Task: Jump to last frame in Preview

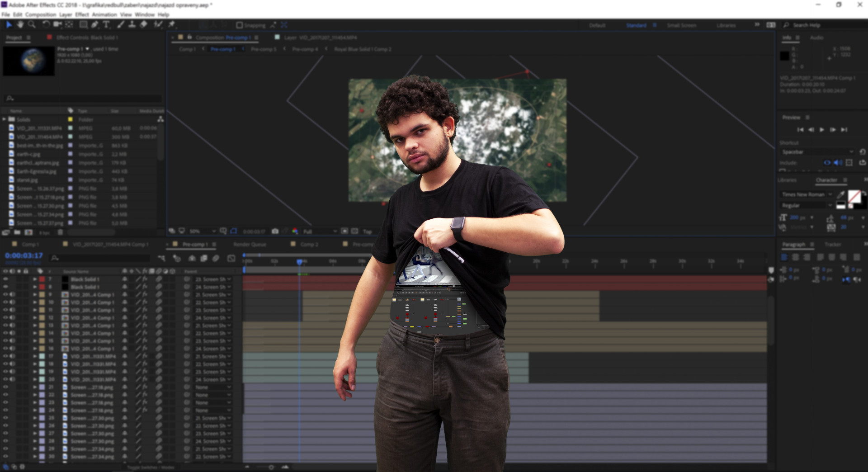Action: coord(844,130)
